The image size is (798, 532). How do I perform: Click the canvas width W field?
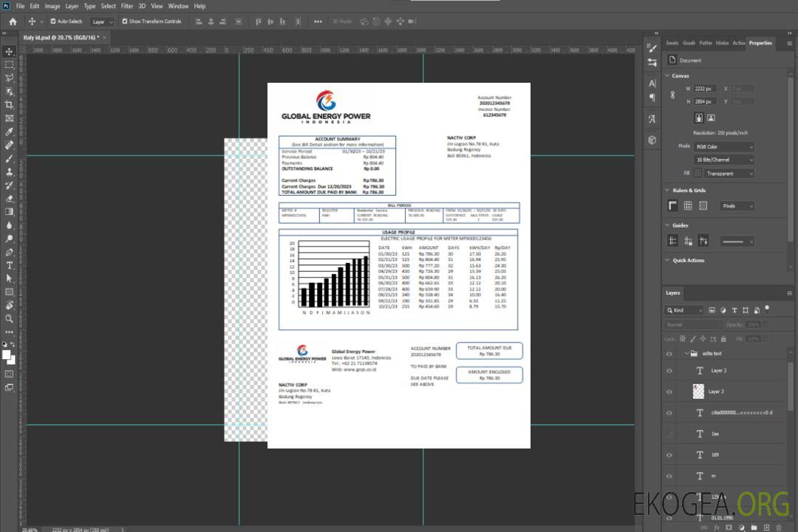coord(705,89)
